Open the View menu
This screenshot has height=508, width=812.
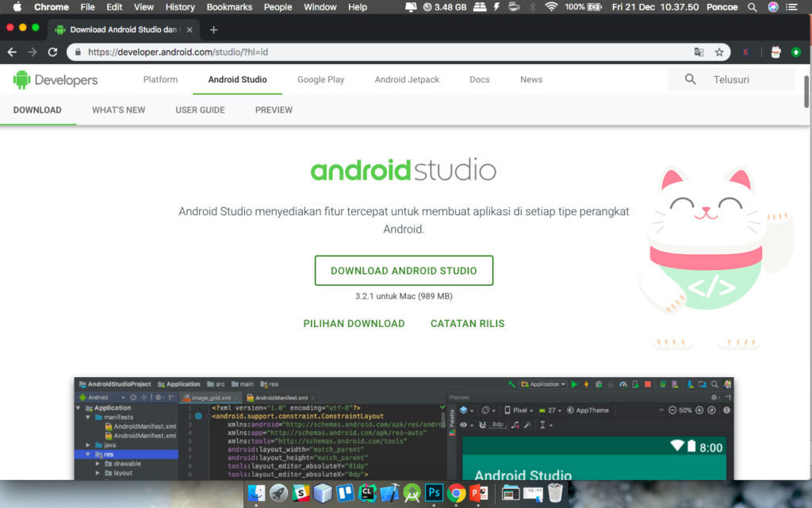click(x=144, y=6)
